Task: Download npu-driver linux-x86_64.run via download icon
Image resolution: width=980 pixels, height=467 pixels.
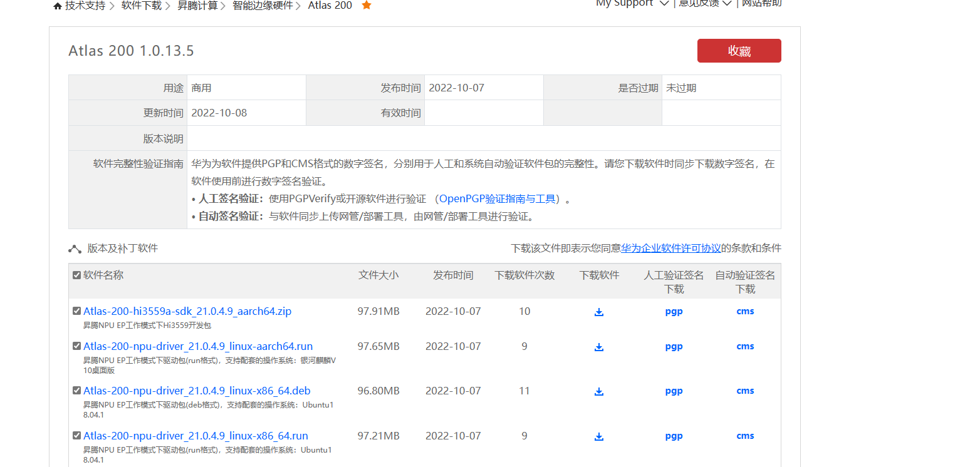Action: (599, 436)
